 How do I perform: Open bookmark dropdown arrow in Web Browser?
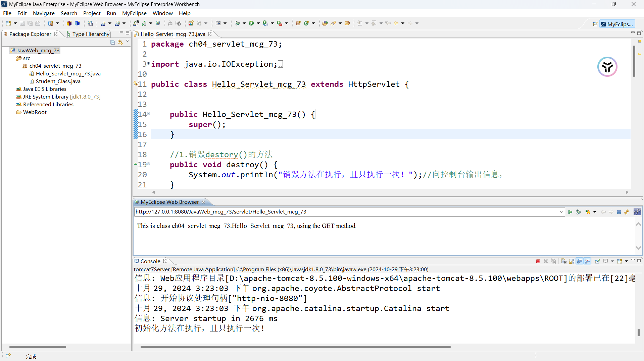pos(595,212)
